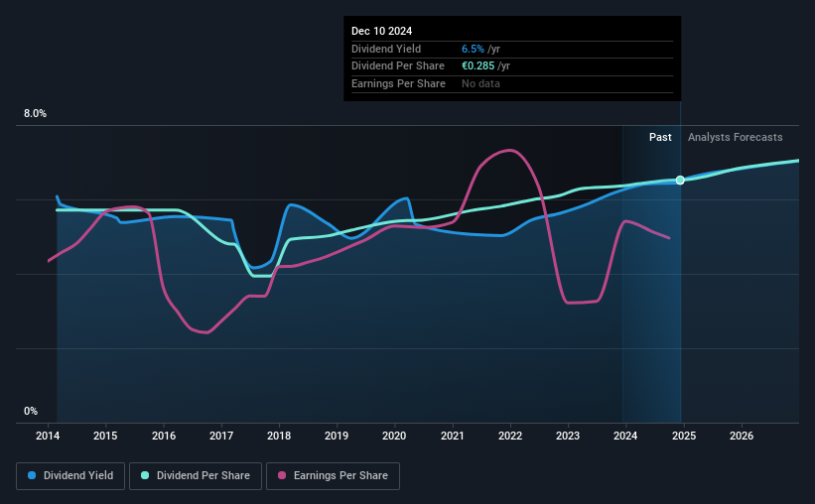Click the €0.285 dividend per share value
815x504 pixels.
477,66
